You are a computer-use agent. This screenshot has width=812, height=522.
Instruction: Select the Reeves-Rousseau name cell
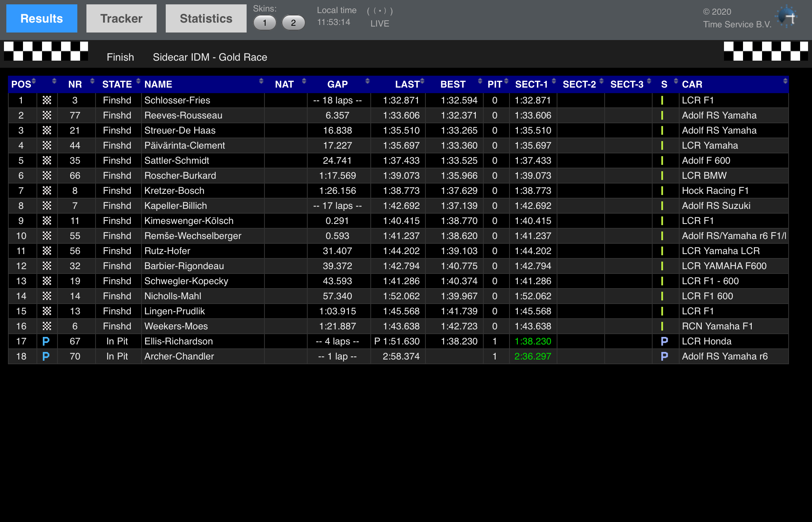(x=203, y=115)
